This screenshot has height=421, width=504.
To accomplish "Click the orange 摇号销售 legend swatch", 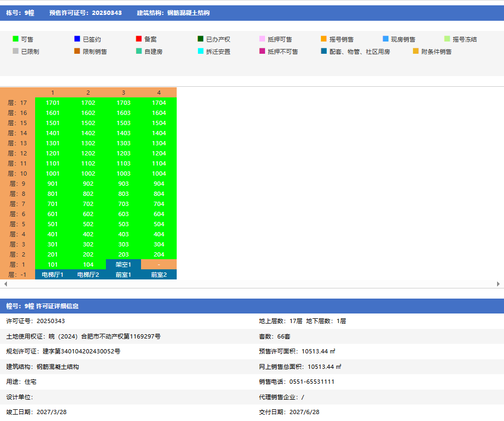I will click(x=324, y=39).
